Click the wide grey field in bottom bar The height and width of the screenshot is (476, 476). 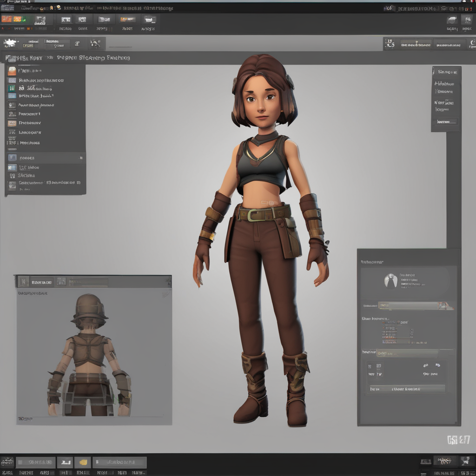tap(119, 463)
